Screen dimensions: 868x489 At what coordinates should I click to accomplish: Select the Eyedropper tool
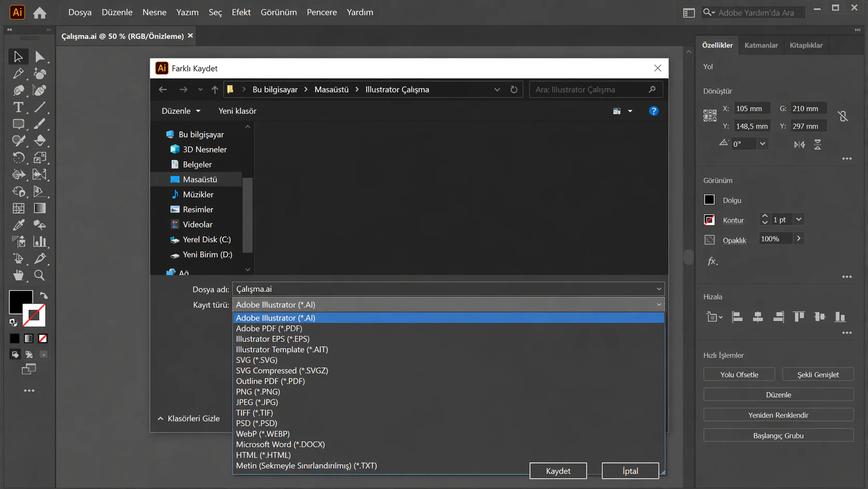click(18, 225)
